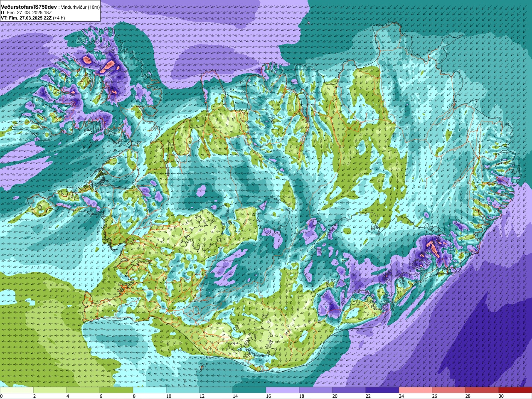Click the 14–16 dark teal legend swatch
532x399 pixels.
pyautogui.click(x=249, y=390)
